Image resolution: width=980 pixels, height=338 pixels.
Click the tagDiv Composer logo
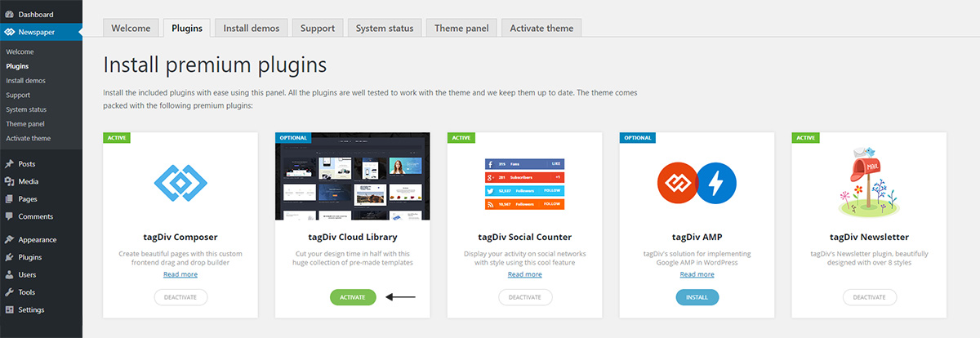pos(180,182)
